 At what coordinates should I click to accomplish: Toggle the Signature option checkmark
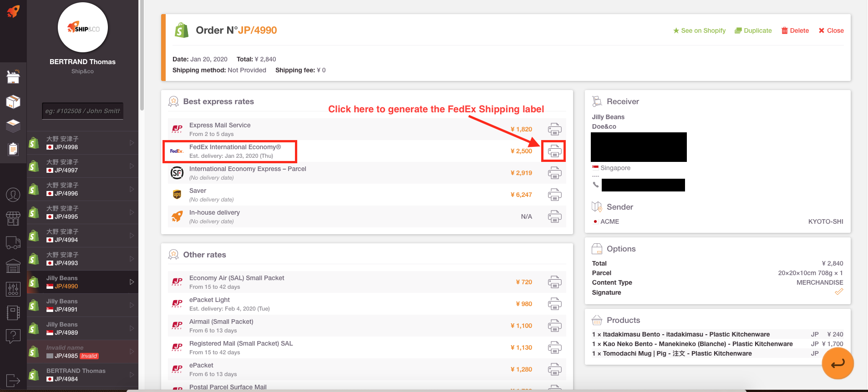click(x=839, y=292)
